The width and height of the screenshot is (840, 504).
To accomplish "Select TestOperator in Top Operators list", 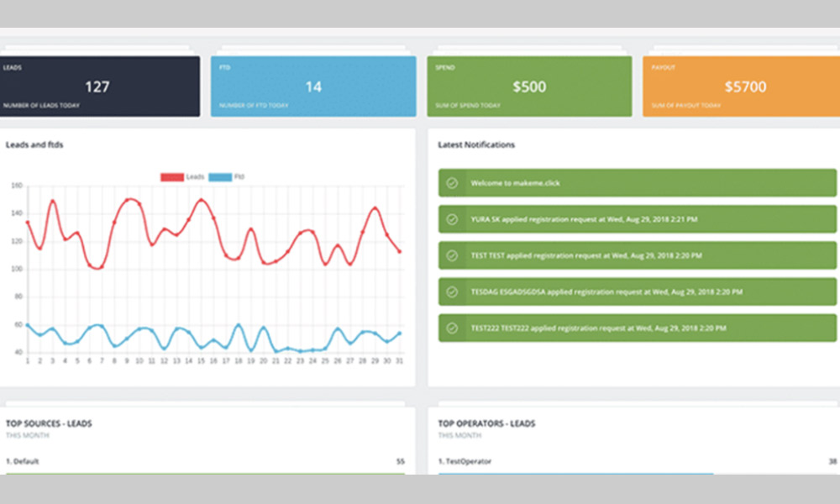I will click(465, 461).
